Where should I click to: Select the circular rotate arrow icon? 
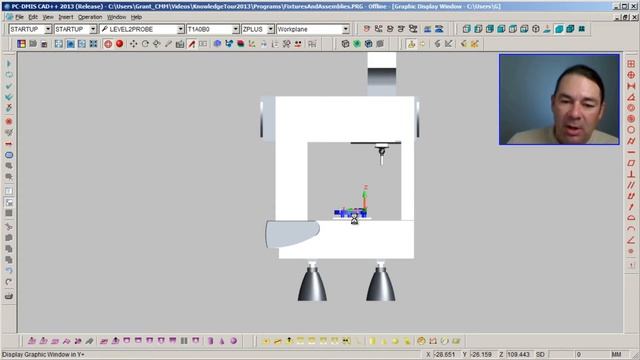pyautogui.click(x=145, y=44)
